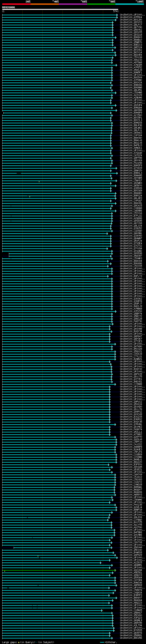Select the UniRef100_Q1E2Q4 label
146x644 pixels.
tap(131, 570)
